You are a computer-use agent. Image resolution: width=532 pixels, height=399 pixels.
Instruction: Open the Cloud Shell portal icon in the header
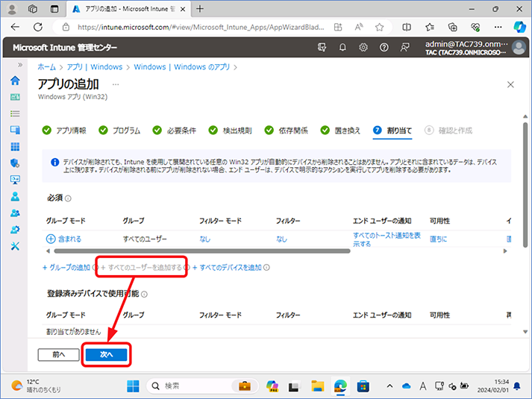tap(322, 48)
